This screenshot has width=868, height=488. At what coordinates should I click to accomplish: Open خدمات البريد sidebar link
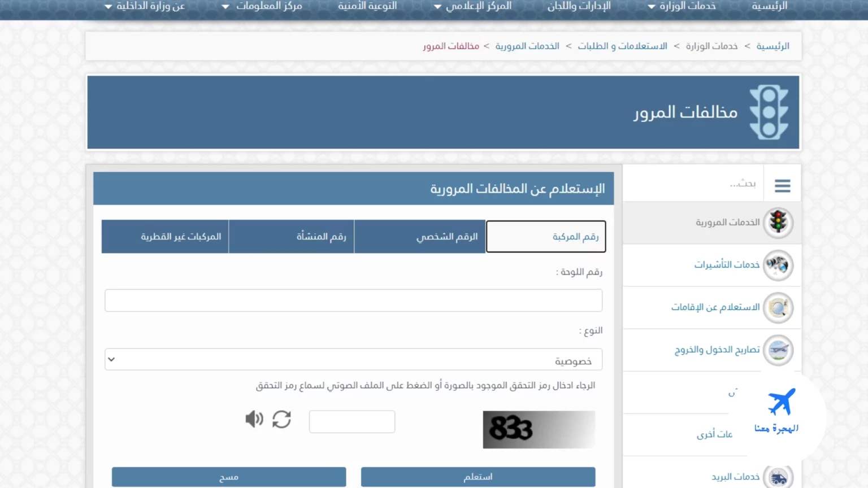click(735, 477)
